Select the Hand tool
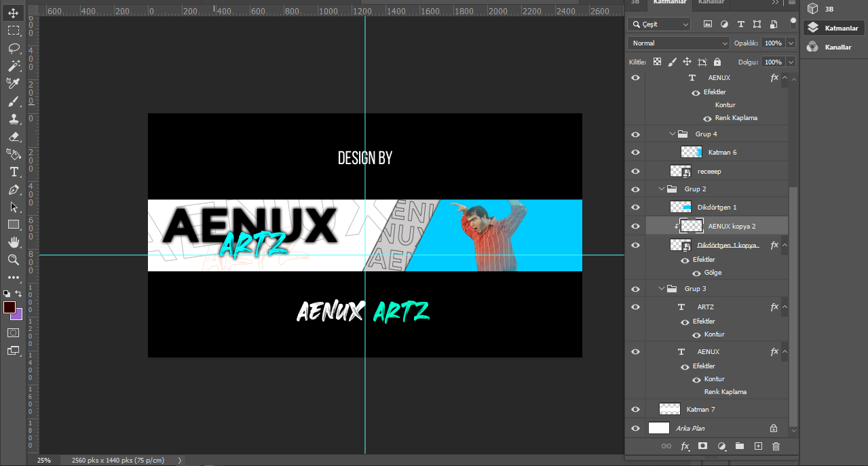Screen dimensions: 868x466 click(14, 242)
